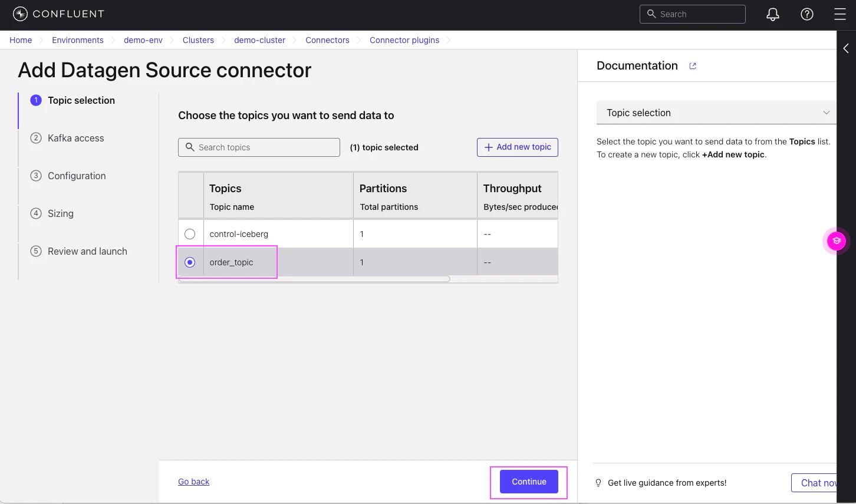856x504 pixels.
Task: Click the step 4 Sizing number badge
Action: coord(36,213)
